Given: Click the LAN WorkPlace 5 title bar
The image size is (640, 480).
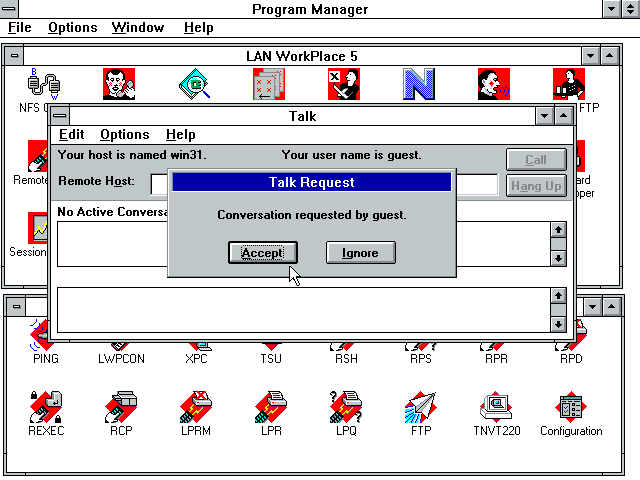Looking at the screenshot, I should point(302,56).
